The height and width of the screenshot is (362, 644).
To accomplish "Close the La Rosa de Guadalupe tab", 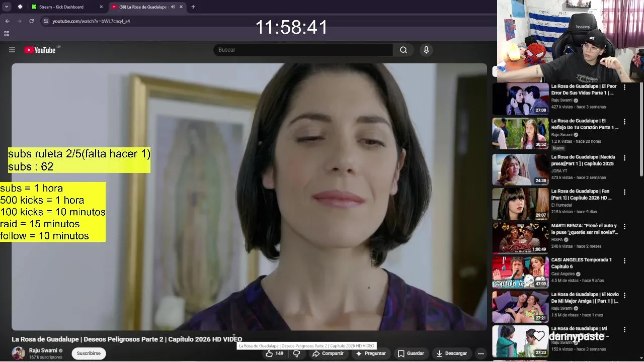I will (181, 7).
